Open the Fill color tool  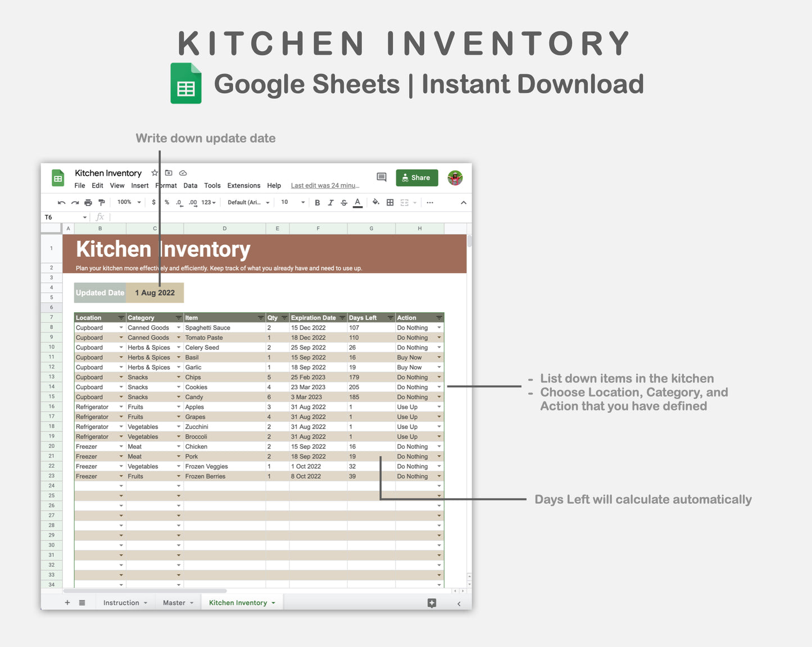point(375,202)
